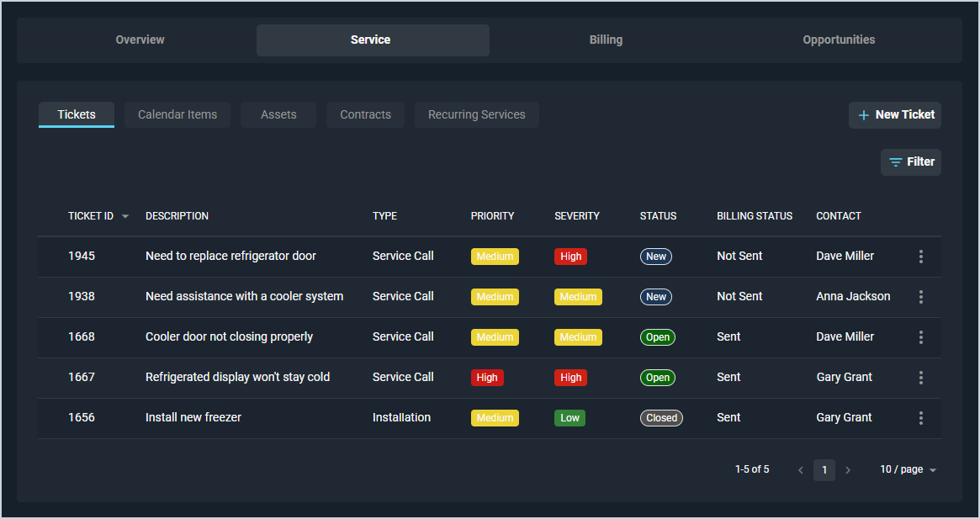This screenshot has height=519, width=980.
Task: Click Medium priority badge of ticket 1656
Action: click(x=495, y=418)
